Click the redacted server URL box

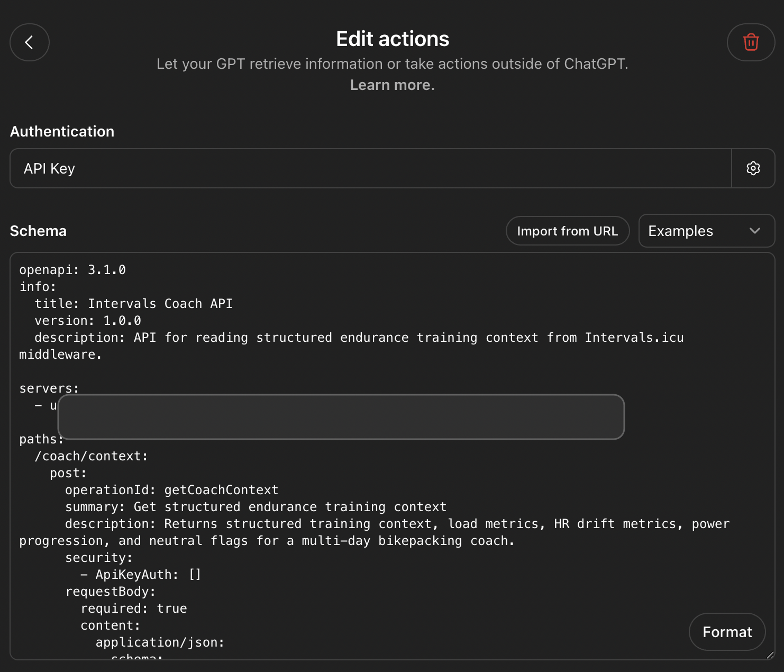pos(341,417)
